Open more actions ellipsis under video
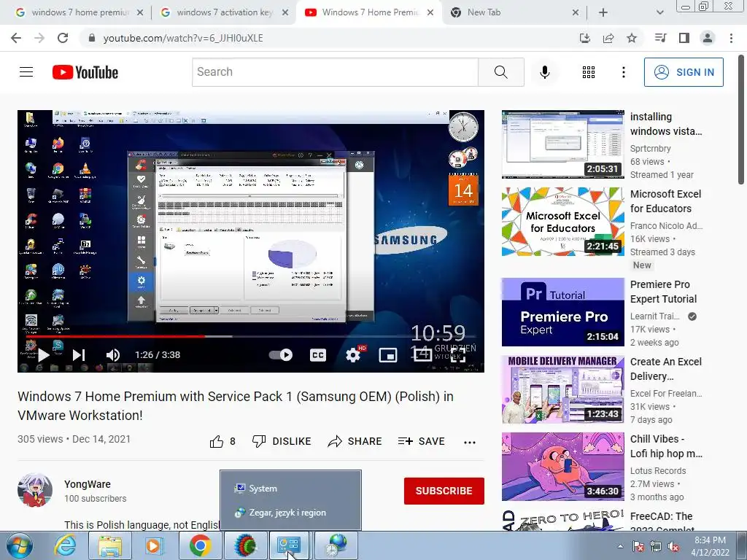This screenshot has height=560, width=747. click(x=470, y=443)
